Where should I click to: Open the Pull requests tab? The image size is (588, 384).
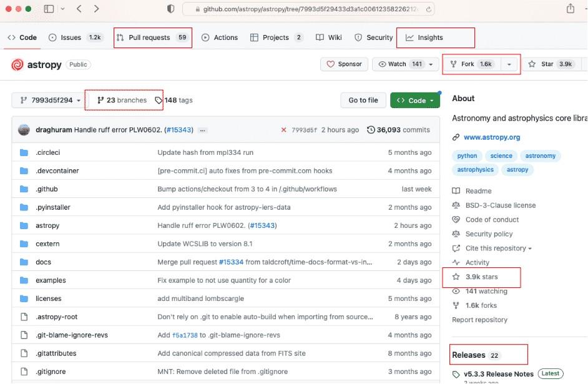(x=152, y=37)
